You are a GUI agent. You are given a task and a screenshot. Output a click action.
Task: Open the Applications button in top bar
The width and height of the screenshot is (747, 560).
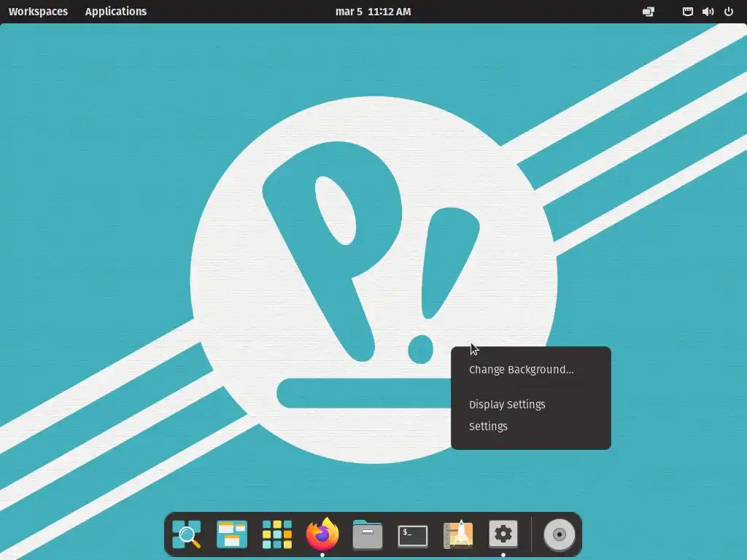pos(116,12)
